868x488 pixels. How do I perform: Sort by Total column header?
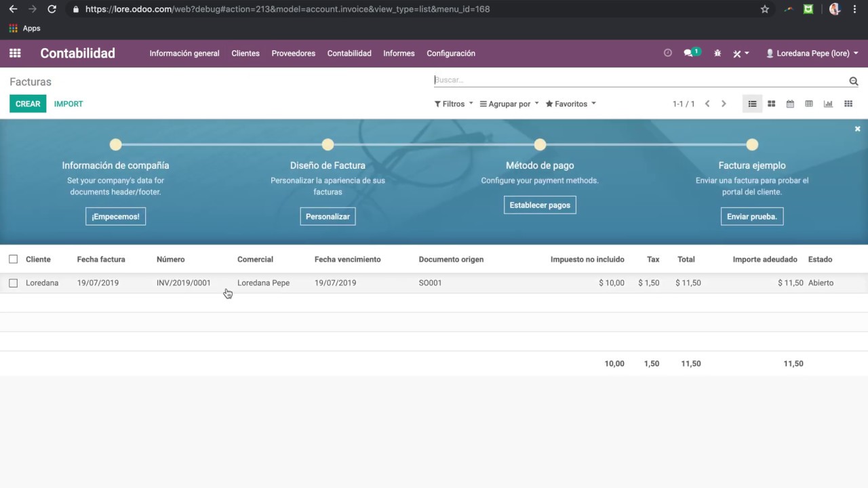pos(686,259)
